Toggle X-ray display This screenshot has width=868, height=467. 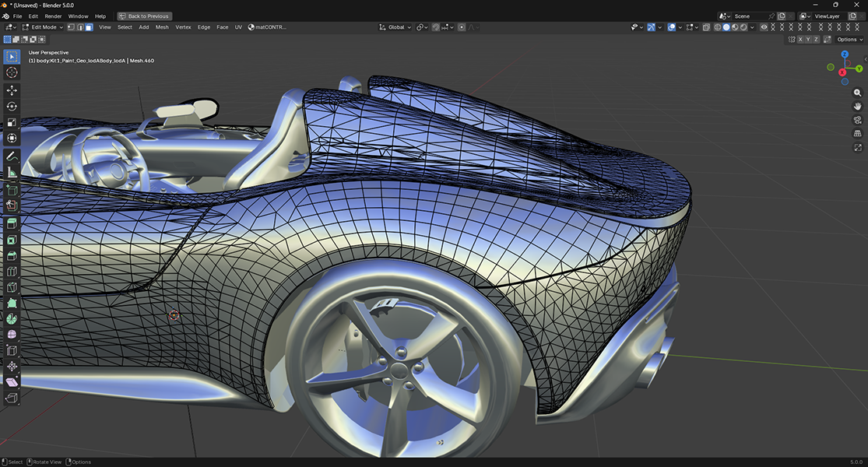click(706, 27)
